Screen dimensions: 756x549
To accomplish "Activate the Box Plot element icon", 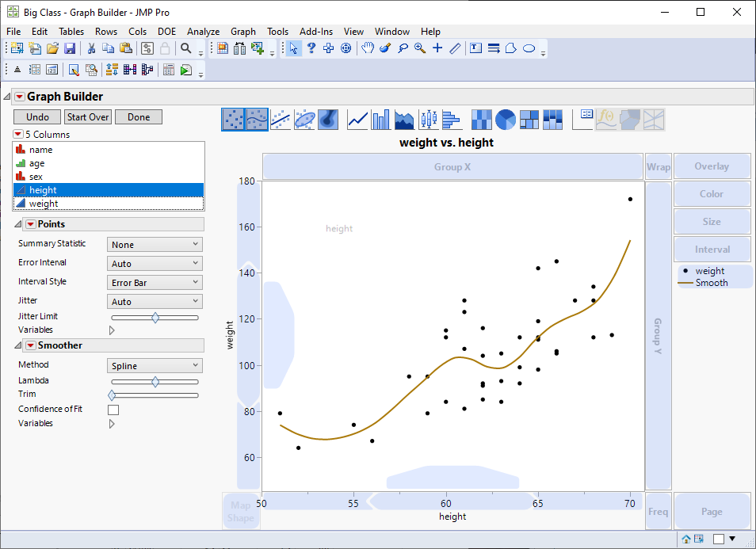I will 427,119.
